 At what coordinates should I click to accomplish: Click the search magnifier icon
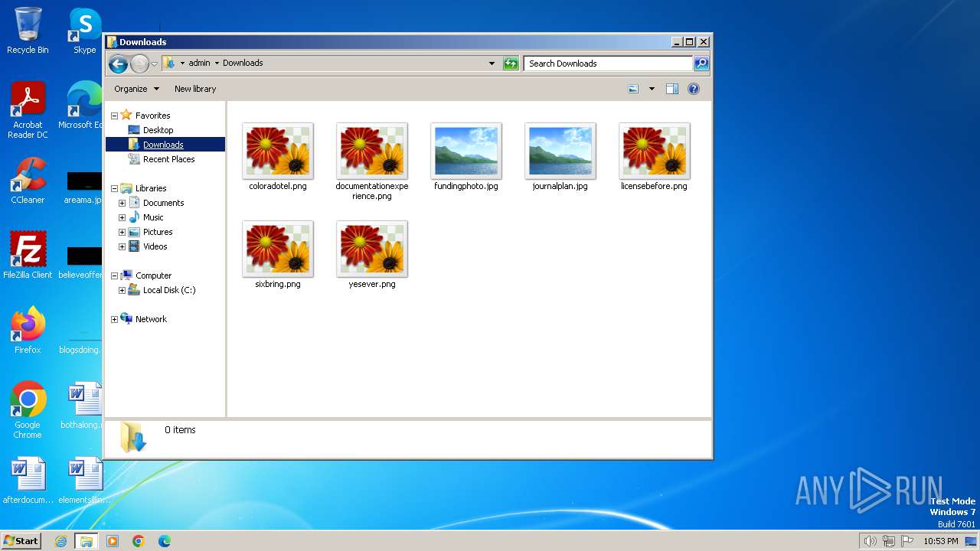pyautogui.click(x=701, y=64)
